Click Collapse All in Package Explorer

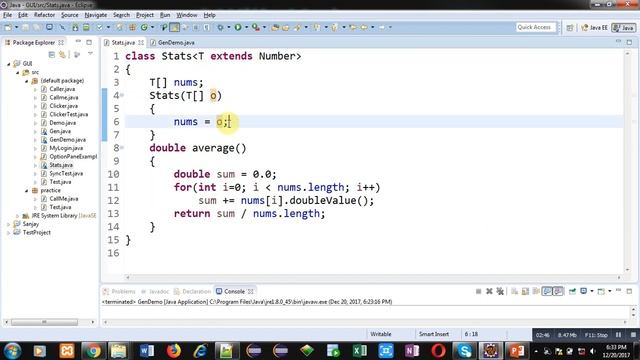click(x=51, y=55)
